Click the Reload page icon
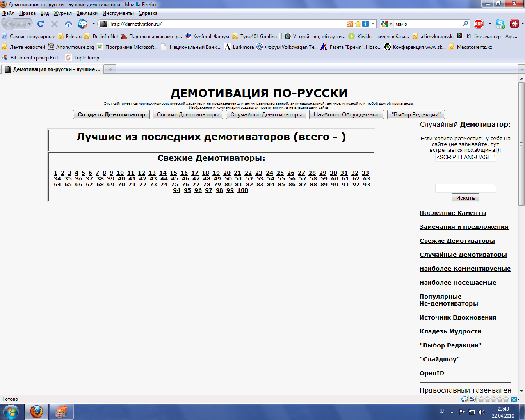 (41, 24)
